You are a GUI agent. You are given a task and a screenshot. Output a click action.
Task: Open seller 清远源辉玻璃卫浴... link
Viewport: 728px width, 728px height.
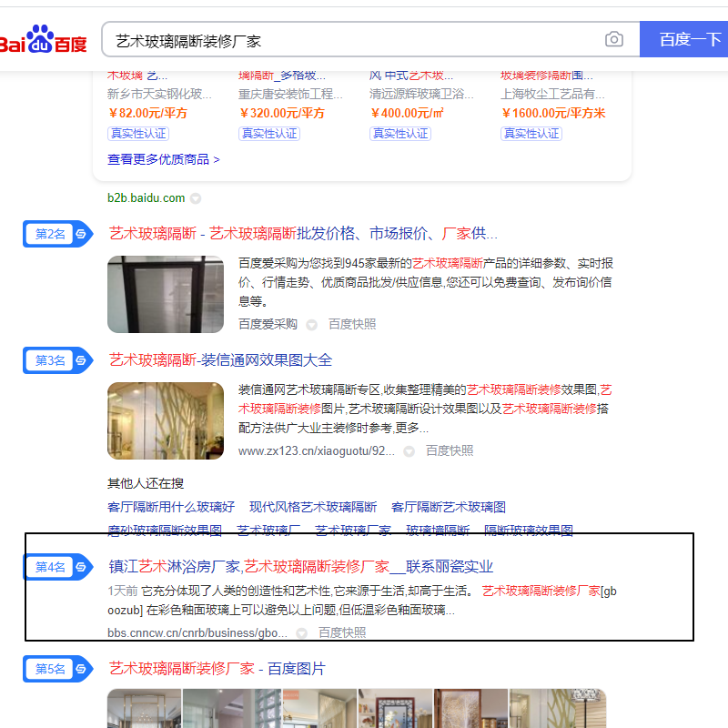pos(421,95)
